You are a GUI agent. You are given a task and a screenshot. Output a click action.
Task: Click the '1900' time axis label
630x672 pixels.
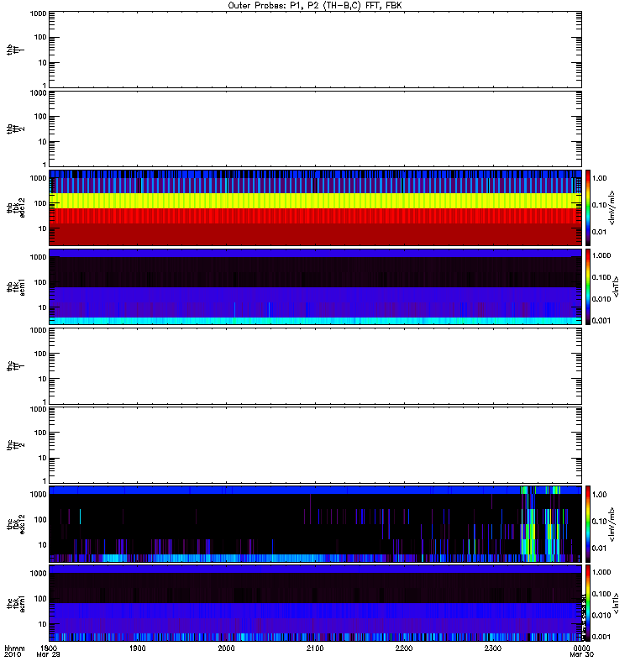137,648
